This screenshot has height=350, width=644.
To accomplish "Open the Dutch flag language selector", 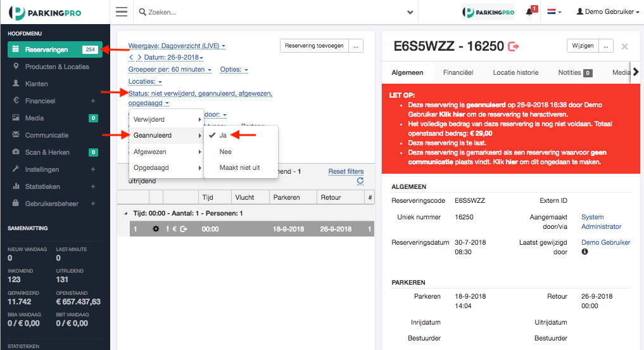I will (554, 11).
